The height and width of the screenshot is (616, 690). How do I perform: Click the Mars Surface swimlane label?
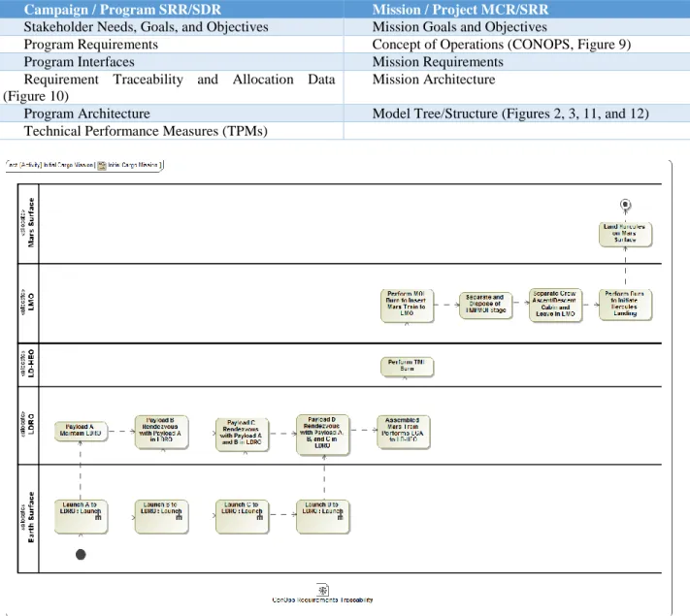click(31, 222)
